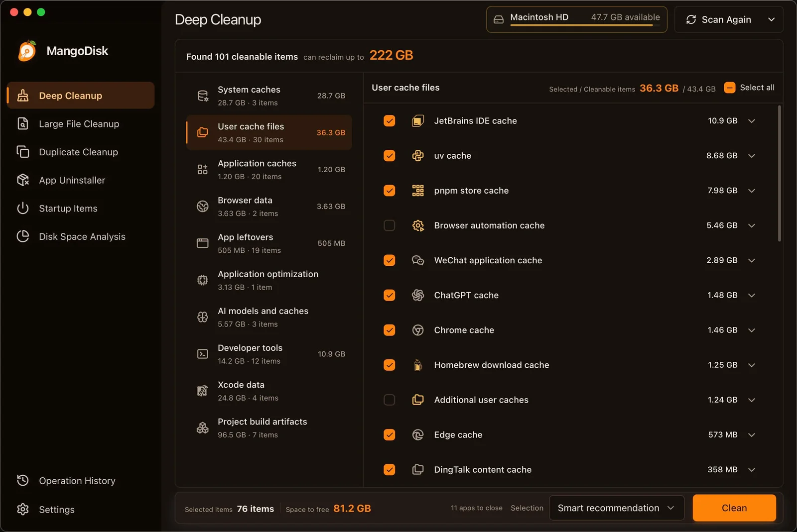Open Startup Items page
Screen dimensions: 797x532
(81, 208)
